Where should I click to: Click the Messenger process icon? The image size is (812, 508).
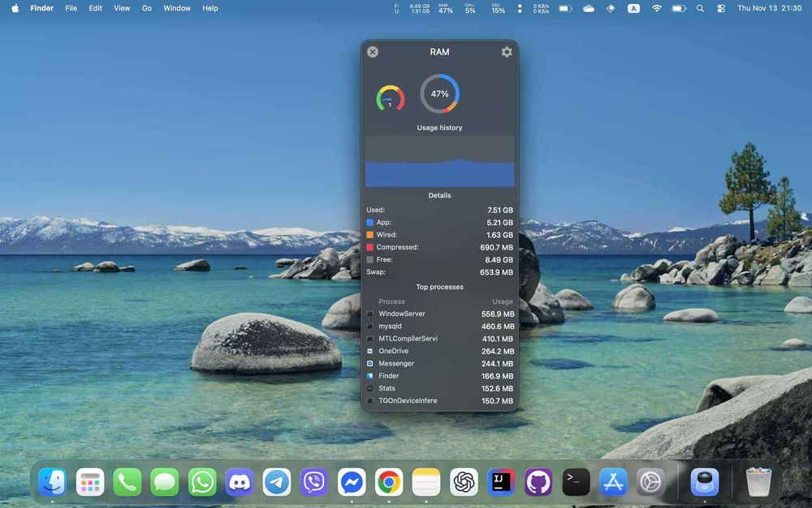click(x=369, y=363)
